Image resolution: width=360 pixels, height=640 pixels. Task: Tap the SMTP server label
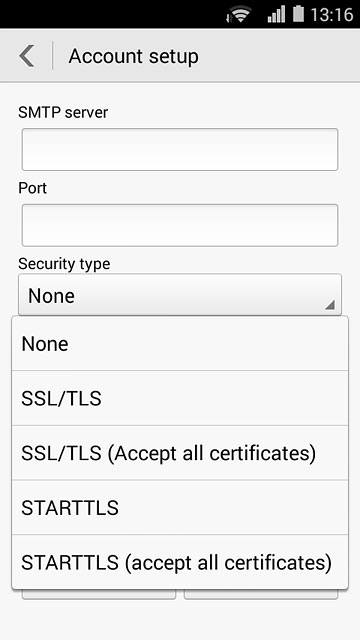tap(63, 112)
